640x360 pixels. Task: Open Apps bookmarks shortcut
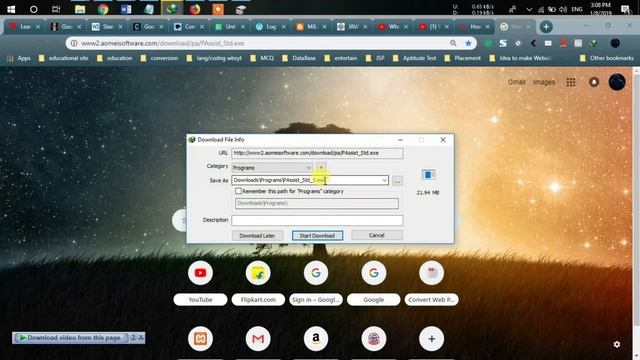[x=19, y=58]
